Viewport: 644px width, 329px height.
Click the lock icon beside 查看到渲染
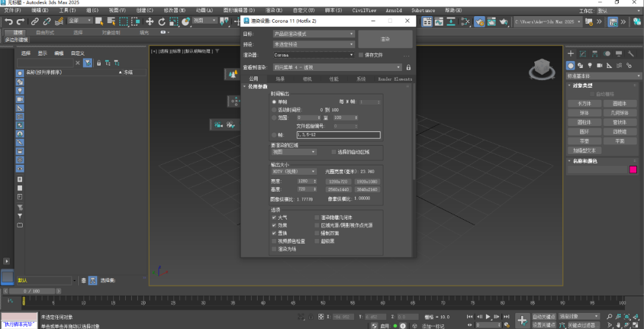408,67
